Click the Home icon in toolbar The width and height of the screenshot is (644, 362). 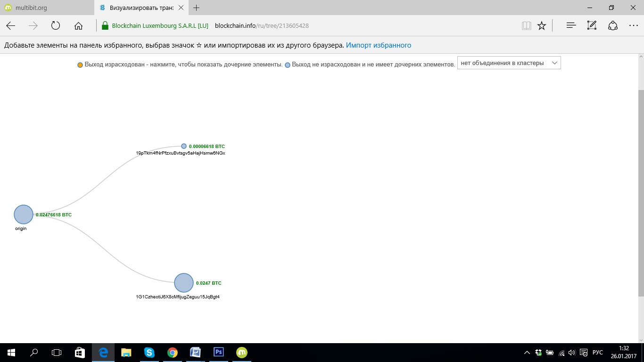tap(79, 26)
